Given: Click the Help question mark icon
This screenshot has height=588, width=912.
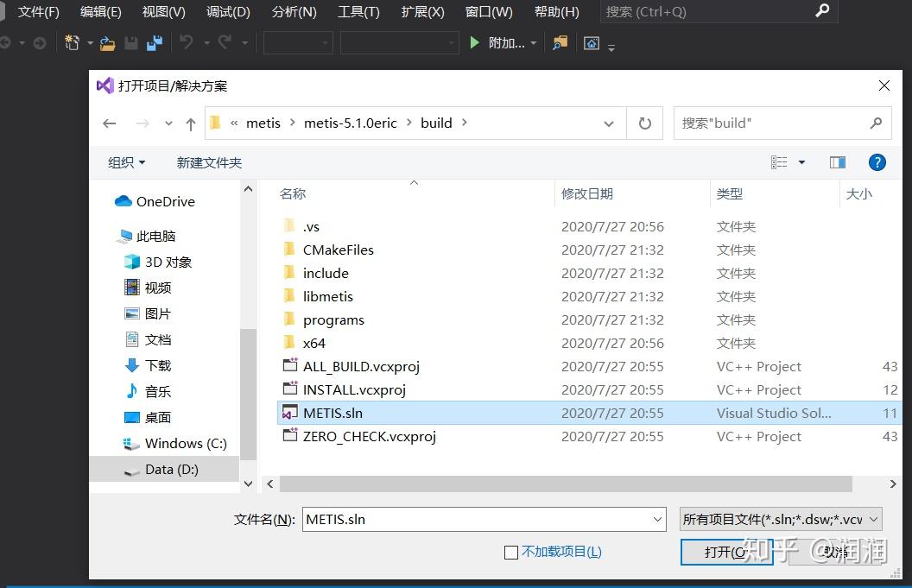Looking at the screenshot, I should pos(877,162).
